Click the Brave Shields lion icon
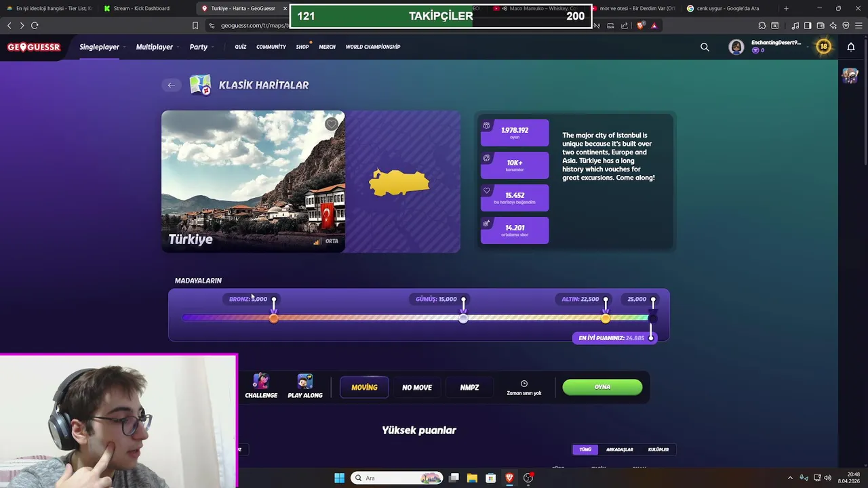The height and width of the screenshot is (488, 868). [x=641, y=25]
